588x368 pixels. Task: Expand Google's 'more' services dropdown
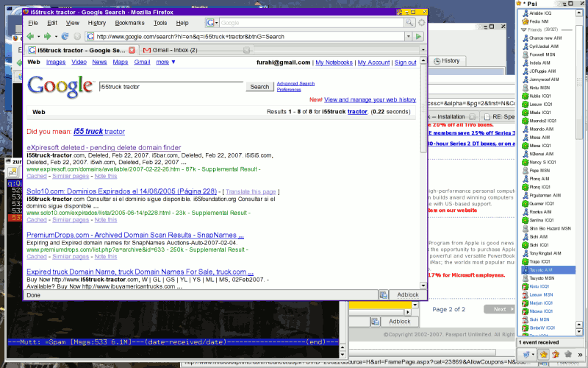[x=165, y=63]
